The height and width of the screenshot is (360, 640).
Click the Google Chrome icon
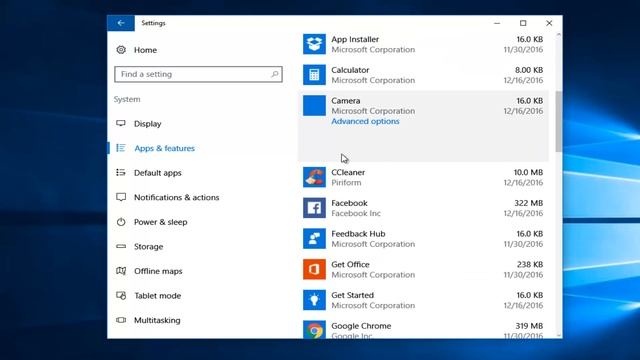(314, 329)
